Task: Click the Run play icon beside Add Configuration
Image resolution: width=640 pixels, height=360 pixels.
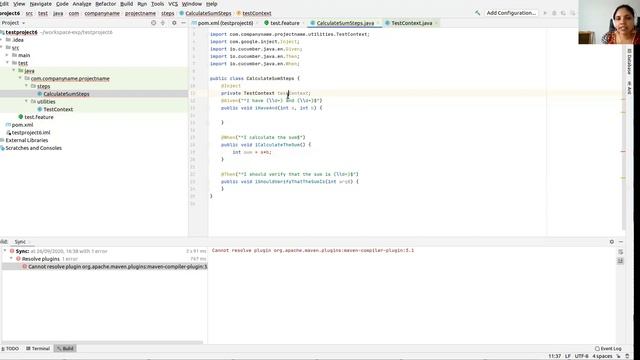Action: 545,13
